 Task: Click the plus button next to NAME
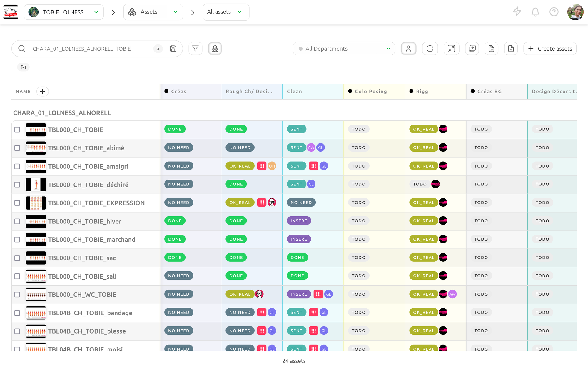(x=43, y=92)
